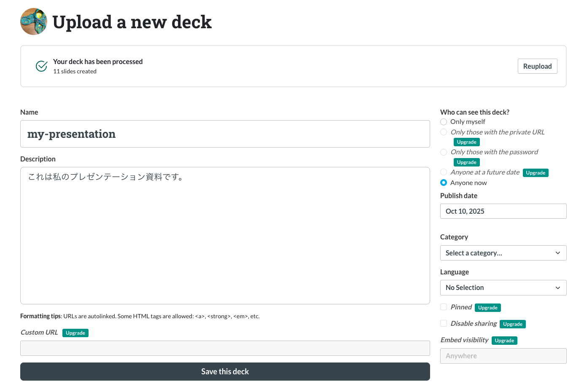The height and width of the screenshot is (392, 584).
Task: Open the Select a category dropdown
Action: (x=503, y=253)
